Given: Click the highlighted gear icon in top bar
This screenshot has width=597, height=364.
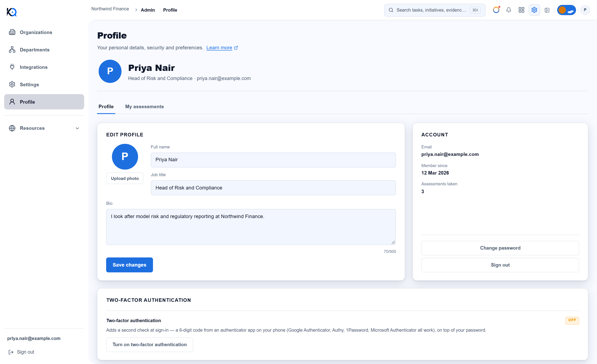Looking at the screenshot, I should pos(534,10).
